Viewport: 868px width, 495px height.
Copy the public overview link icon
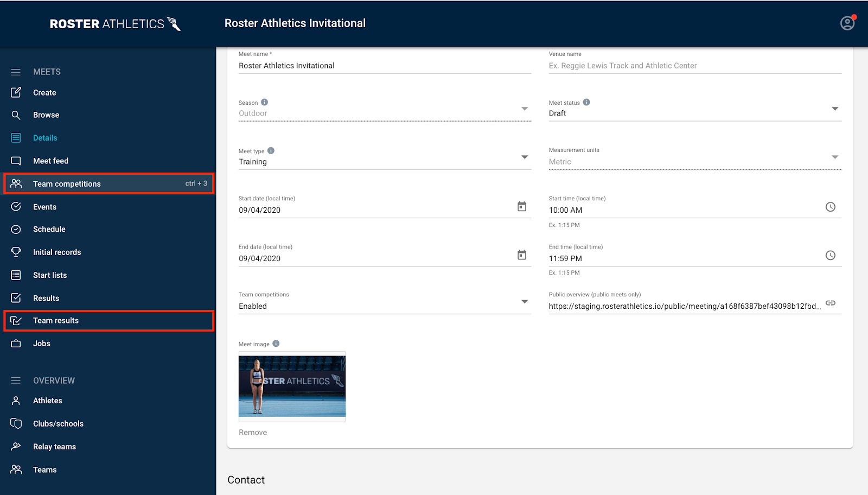click(x=830, y=303)
